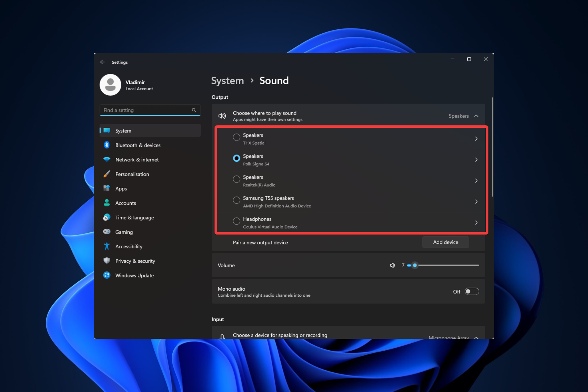
Task: Open Bluetooth & devices settings
Action: [138, 145]
